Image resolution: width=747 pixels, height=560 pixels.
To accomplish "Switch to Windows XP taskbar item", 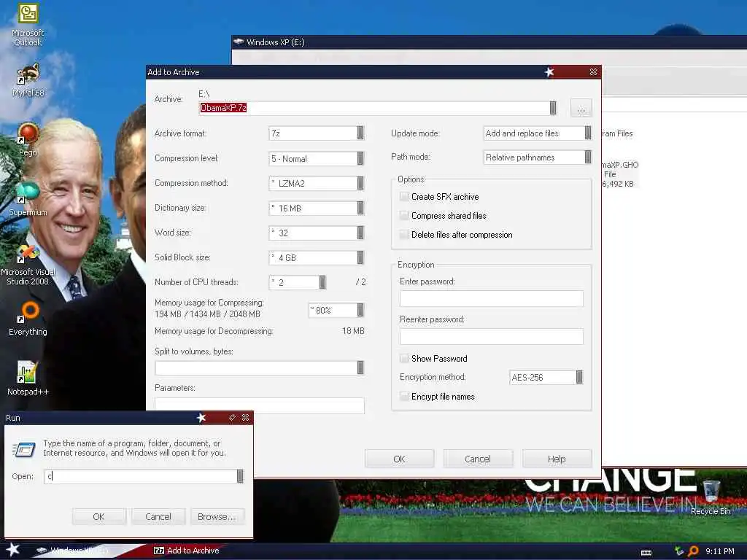I will pyautogui.click(x=79, y=551).
